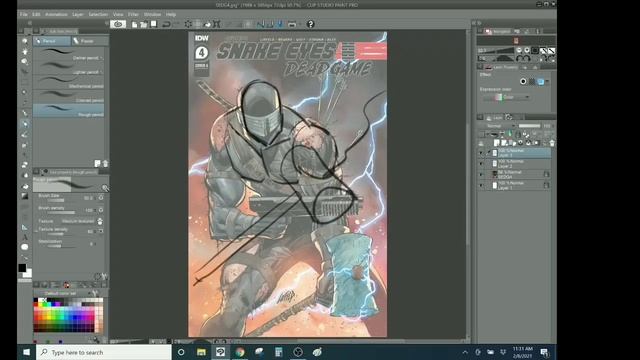
Task: Click the Save icon in command bar
Action: coord(153,24)
